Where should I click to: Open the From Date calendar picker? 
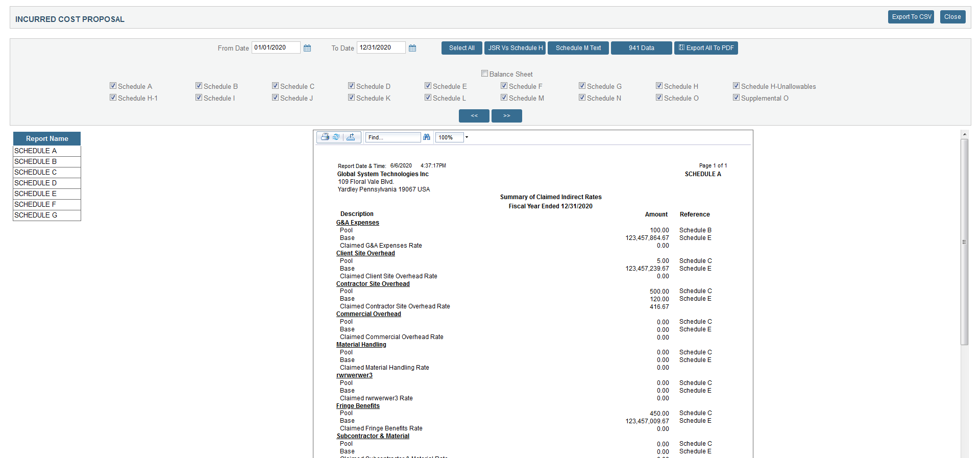(307, 48)
